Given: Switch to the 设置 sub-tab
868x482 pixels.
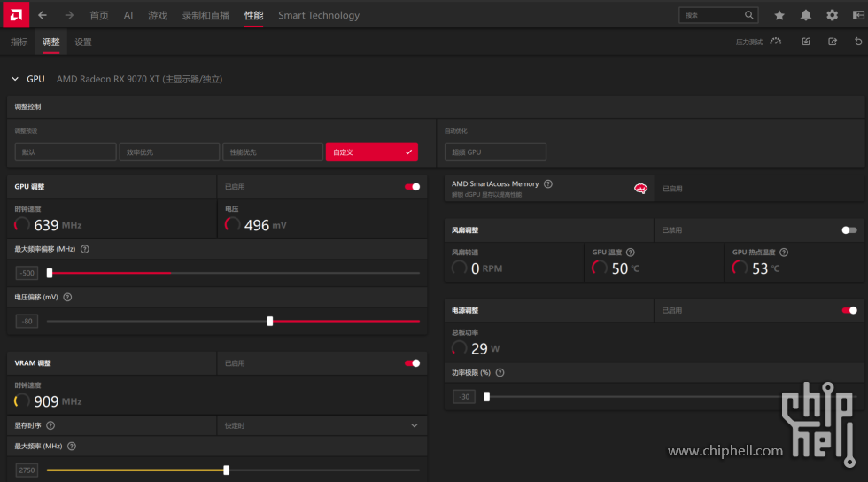Looking at the screenshot, I should (x=83, y=43).
